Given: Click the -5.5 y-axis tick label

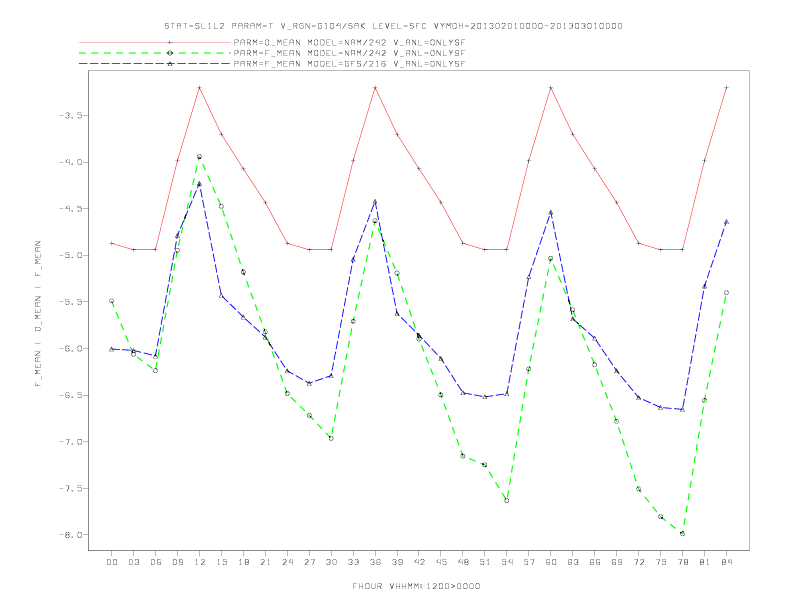Looking at the screenshot, I should coord(70,302).
